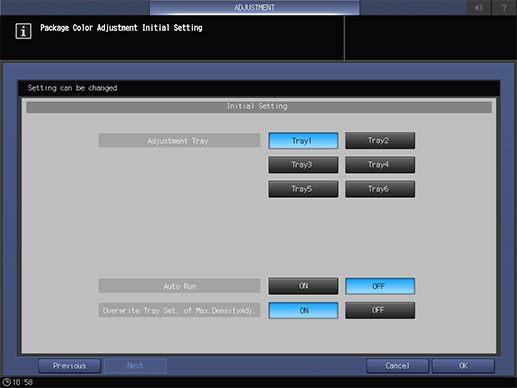
Task: Turn Auto Run OFF
Action: tap(380, 286)
